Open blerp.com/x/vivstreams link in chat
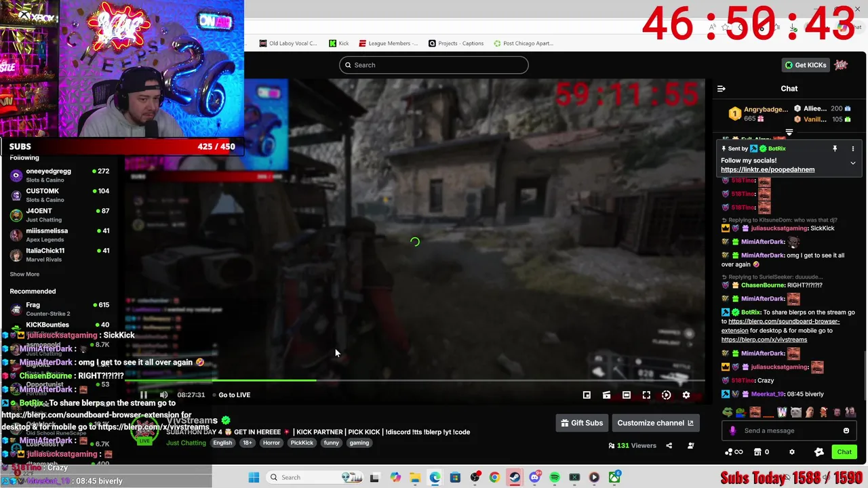868x488 pixels. 764,340
